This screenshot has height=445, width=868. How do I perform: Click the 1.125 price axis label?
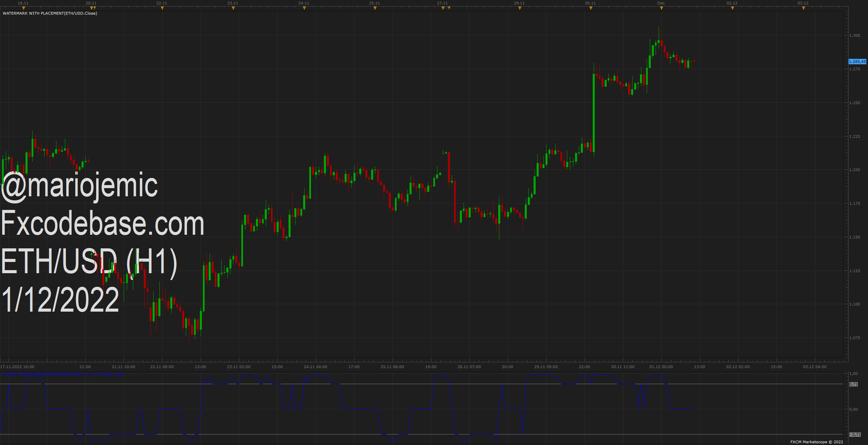tap(855, 271)
